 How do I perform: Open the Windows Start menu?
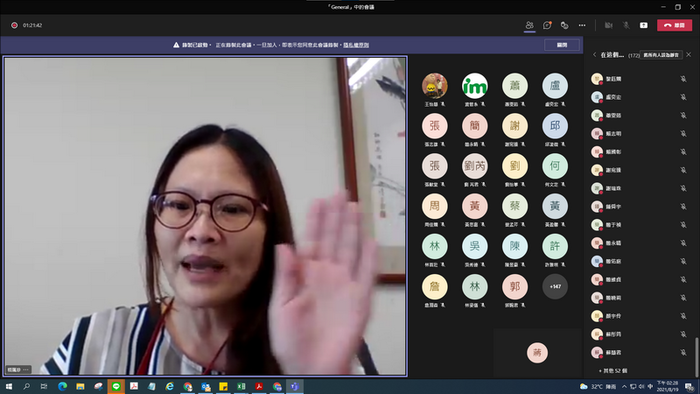[x=8, y=386]
